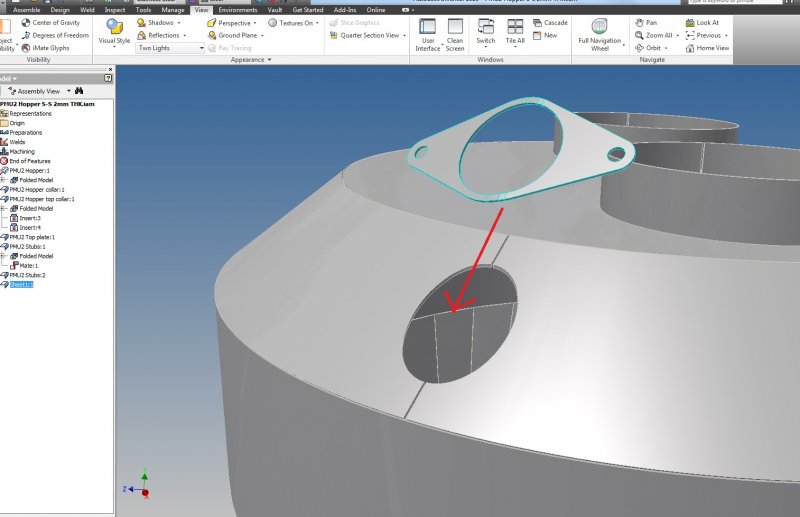Viewport: 800px width, 517px height.
Task: Toggle Degrees of Freedom display
Action: coord(55,35)
